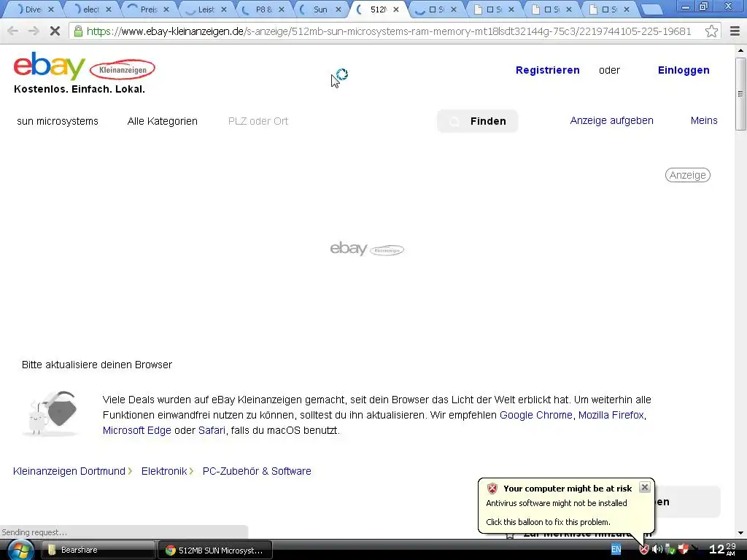Click the 'PLZ oder Ort' input field
Screen dimensions: 747x560
point(258,122)
